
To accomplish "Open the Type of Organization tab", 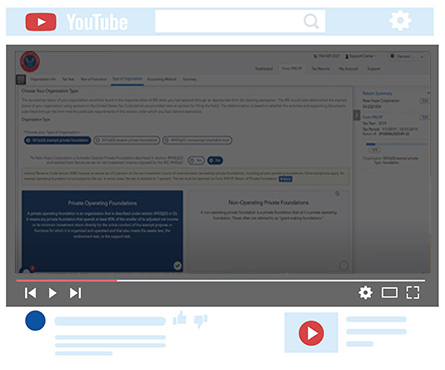I will [x=127, y=79].
